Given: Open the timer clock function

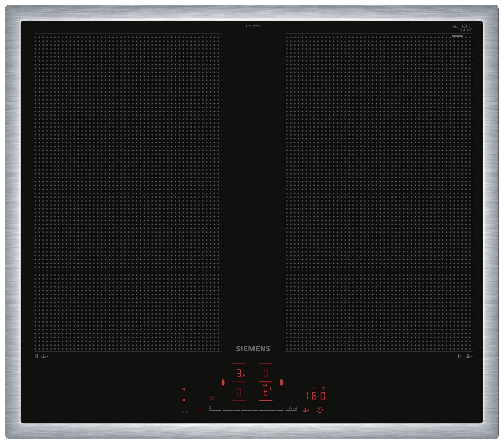Looking at the screenshot, I should pyautogui.click(x=320, y=410).
